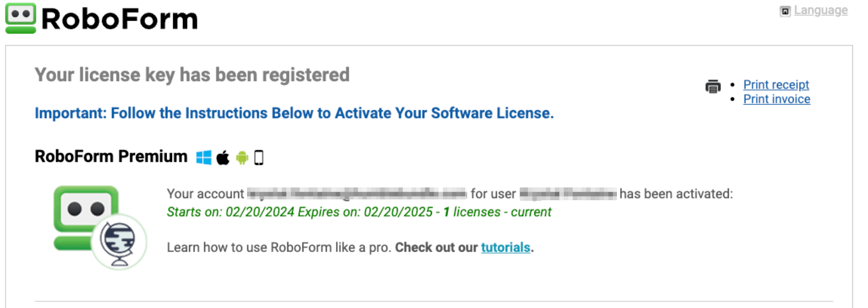Select the Android platform icon
This screenshot has height=308, width=868.
tap(242, 157)
